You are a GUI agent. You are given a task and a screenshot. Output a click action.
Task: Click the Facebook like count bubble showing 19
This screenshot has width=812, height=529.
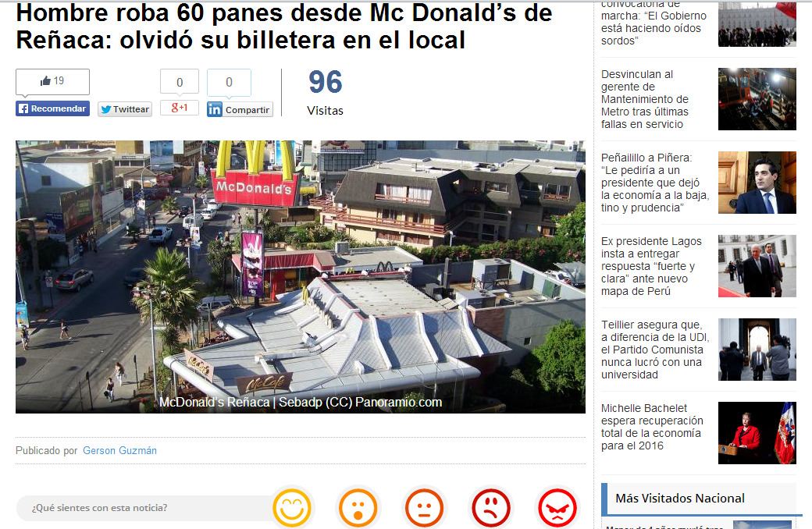pos(52,82)
